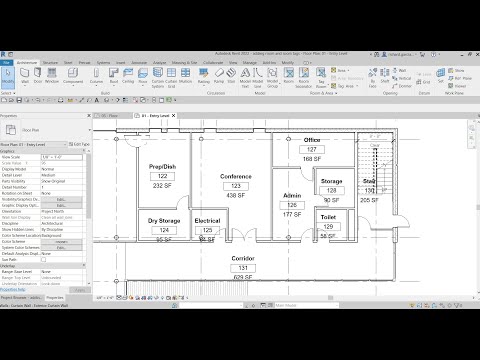The width and height of the screenshot is (480, 360).
Task: Select the Tag Room tool
Action: [x=321, y=78]
